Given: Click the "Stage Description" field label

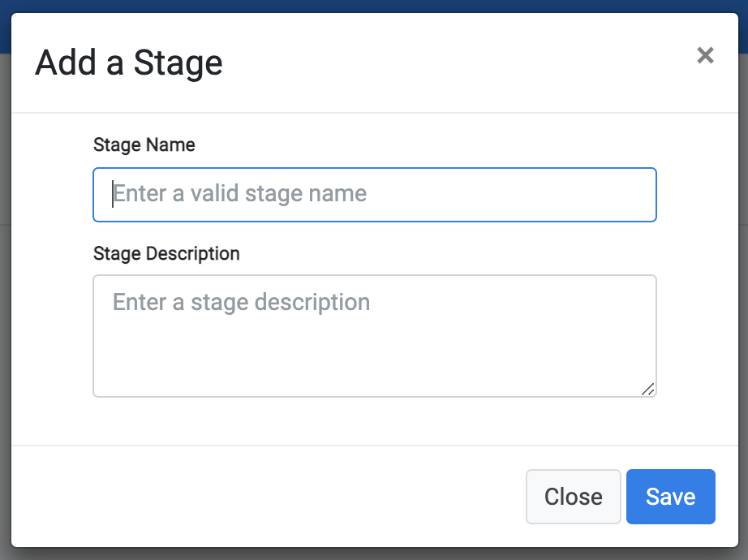Looking at the screenshot, I should tap(166, 253).
